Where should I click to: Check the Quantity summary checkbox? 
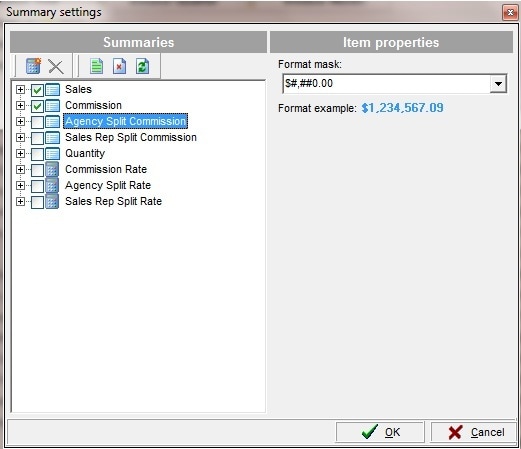coord(37,154)
